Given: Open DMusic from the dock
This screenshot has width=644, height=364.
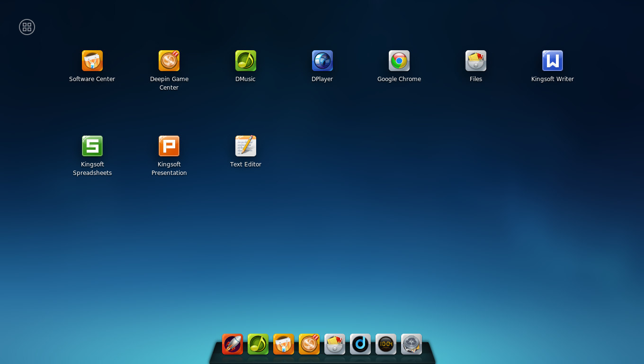Looking at the screenshot, I should pyautogui.click(x=258, y=344).
